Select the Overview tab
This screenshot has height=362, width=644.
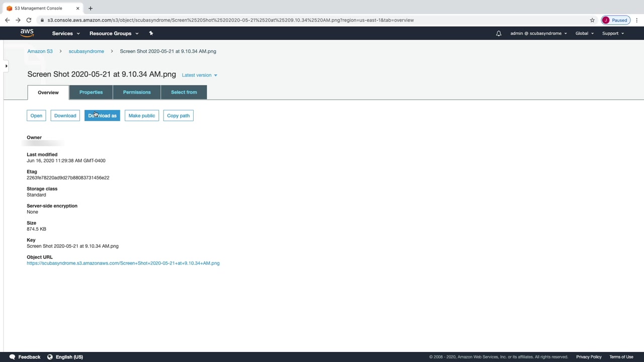[x=48, y=93]
